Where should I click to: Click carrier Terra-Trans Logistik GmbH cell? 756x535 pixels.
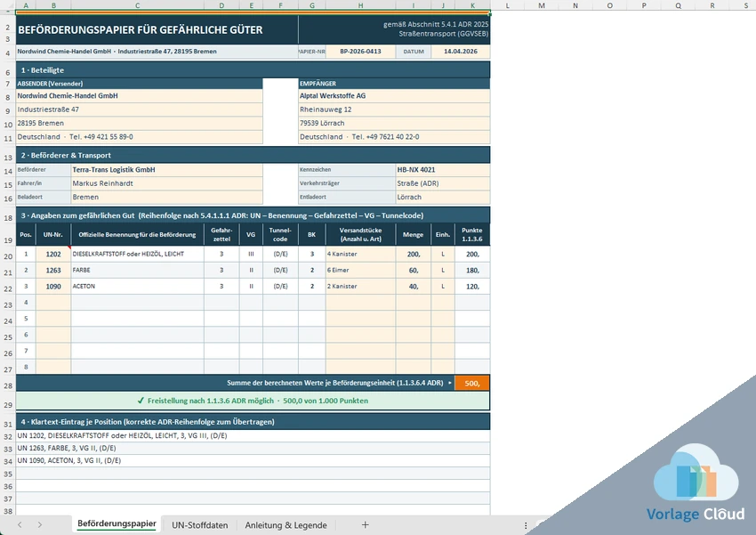click(167, 170)
